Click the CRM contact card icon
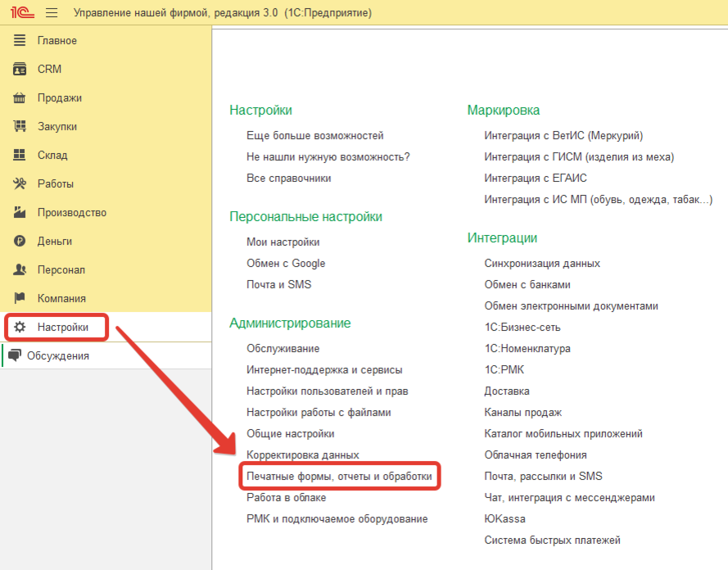Viewport: 728px width, 570px height. point(20,69)
